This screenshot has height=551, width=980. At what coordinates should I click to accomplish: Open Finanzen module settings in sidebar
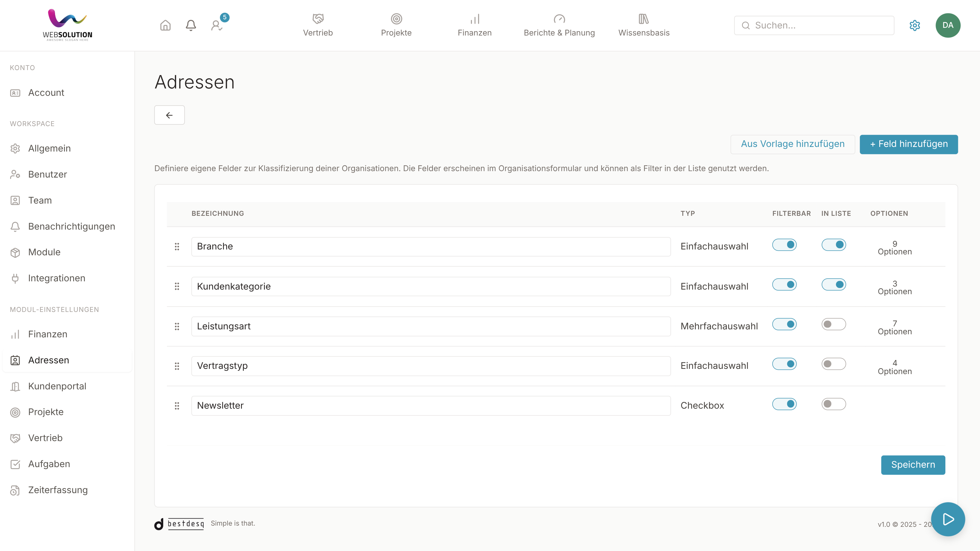pyautogui.click(x=67, y=334)
